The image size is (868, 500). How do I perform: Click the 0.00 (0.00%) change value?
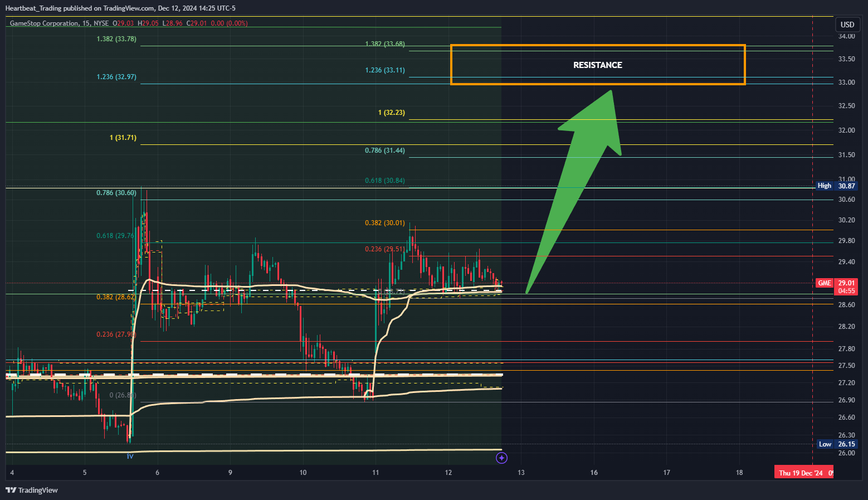(230, 23)
